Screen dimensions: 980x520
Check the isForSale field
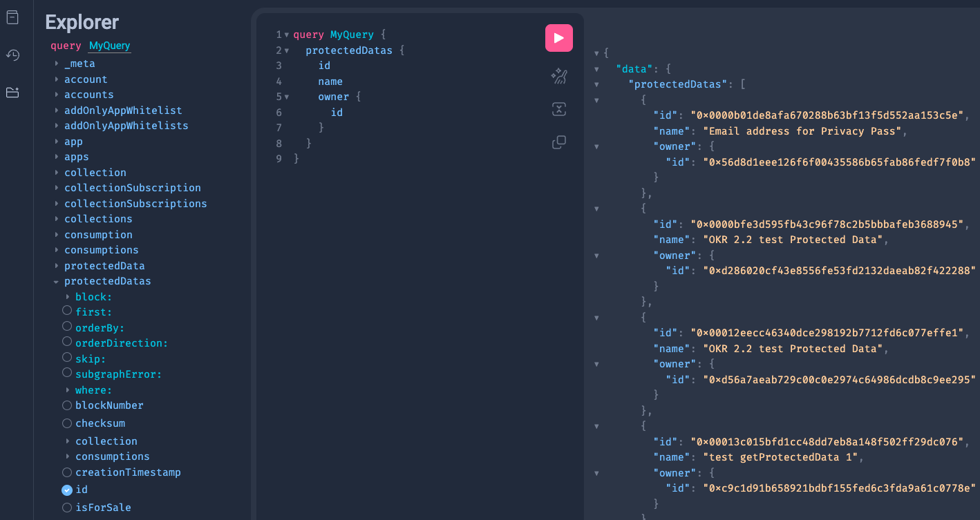67,508
